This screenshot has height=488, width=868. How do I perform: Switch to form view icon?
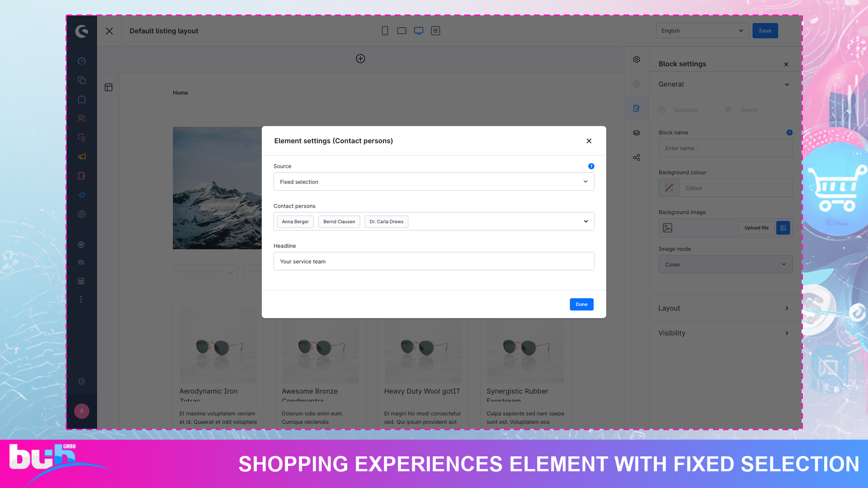pyautogui.click(x=435, y=31)
